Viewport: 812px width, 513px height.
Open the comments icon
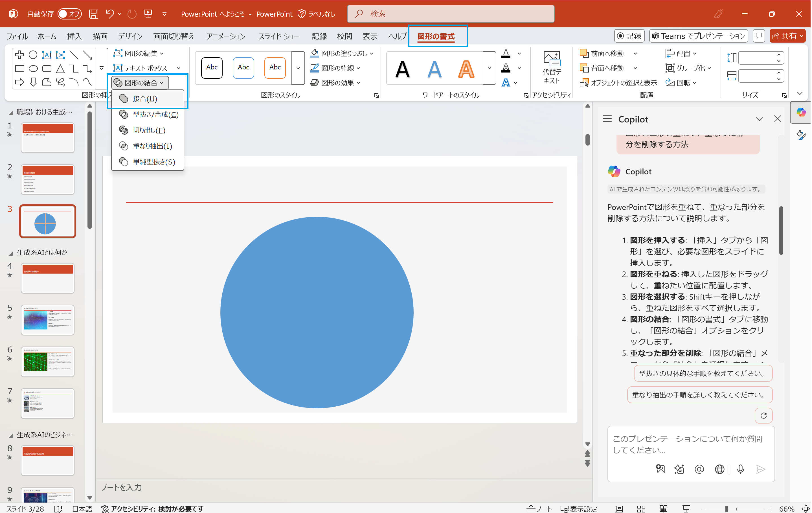pos(759,36)
